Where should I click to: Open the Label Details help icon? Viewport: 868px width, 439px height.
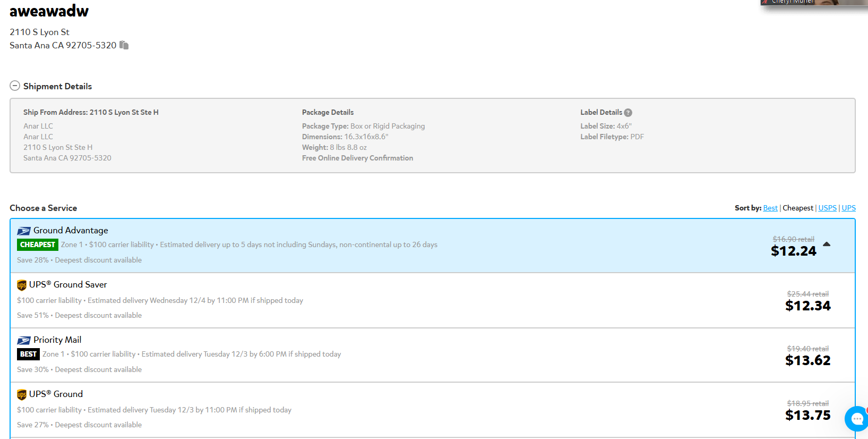628,113
